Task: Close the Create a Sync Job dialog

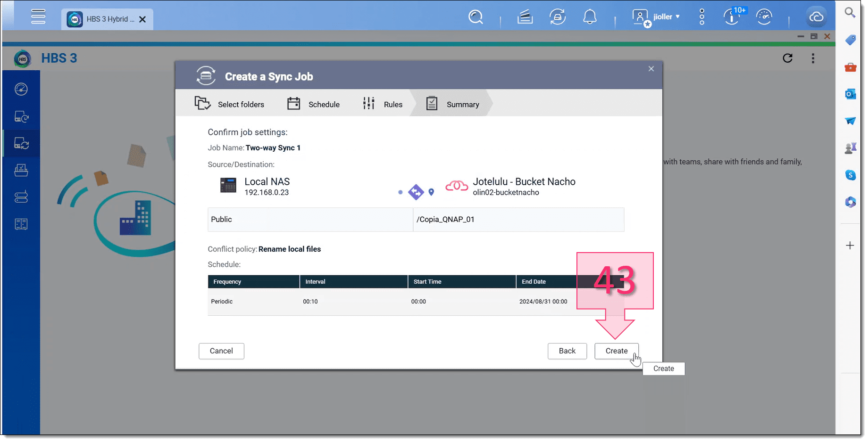Action: (x=651, y=69)
